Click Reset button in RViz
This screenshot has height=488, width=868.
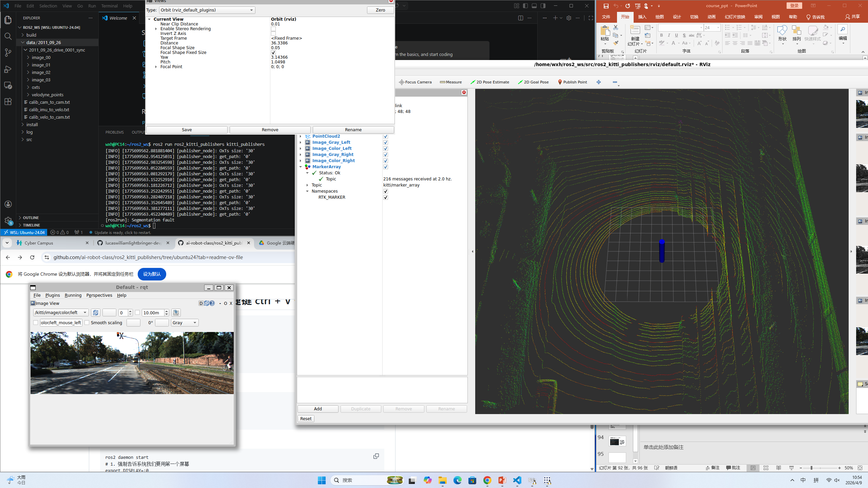[306, 419]
